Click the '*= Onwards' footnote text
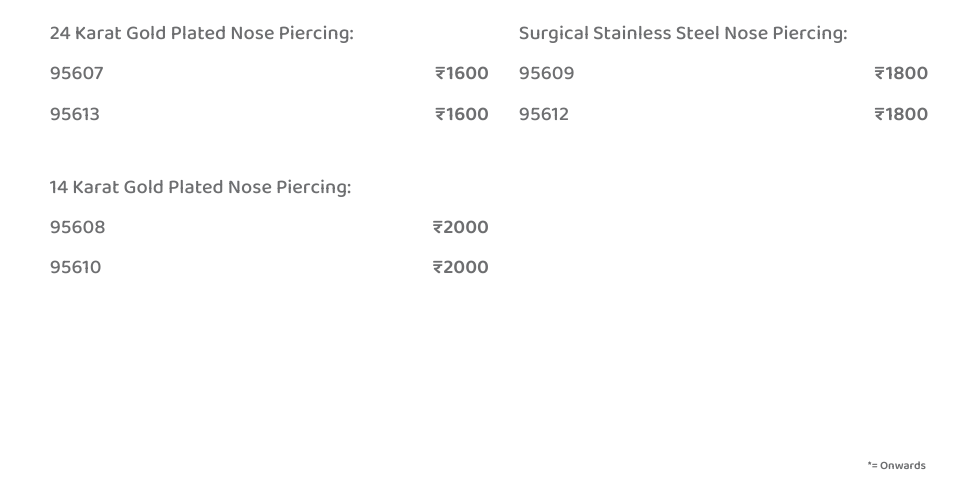Screen dimensions: 975x485 coord(897,465)
